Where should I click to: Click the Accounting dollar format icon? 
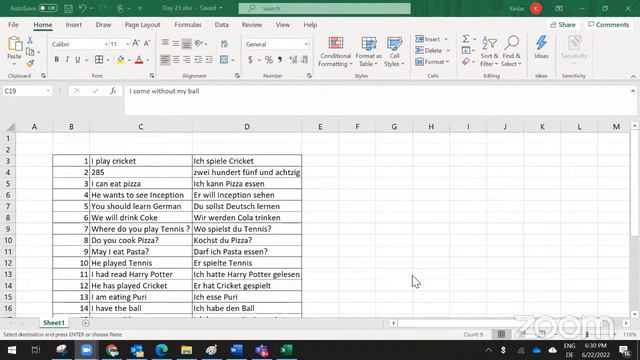(x=250, y=60)
